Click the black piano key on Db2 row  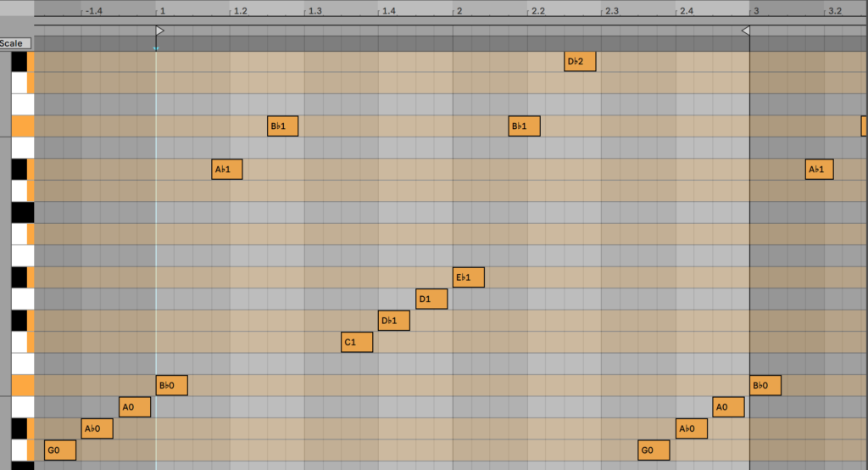pyautogui.click(x=19, y=62)
